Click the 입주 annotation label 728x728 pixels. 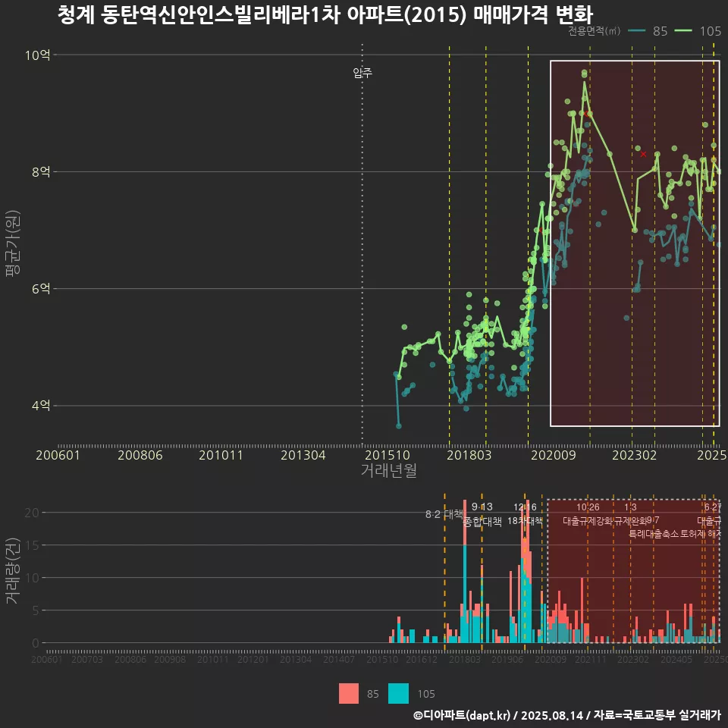[x=362, y=73]
